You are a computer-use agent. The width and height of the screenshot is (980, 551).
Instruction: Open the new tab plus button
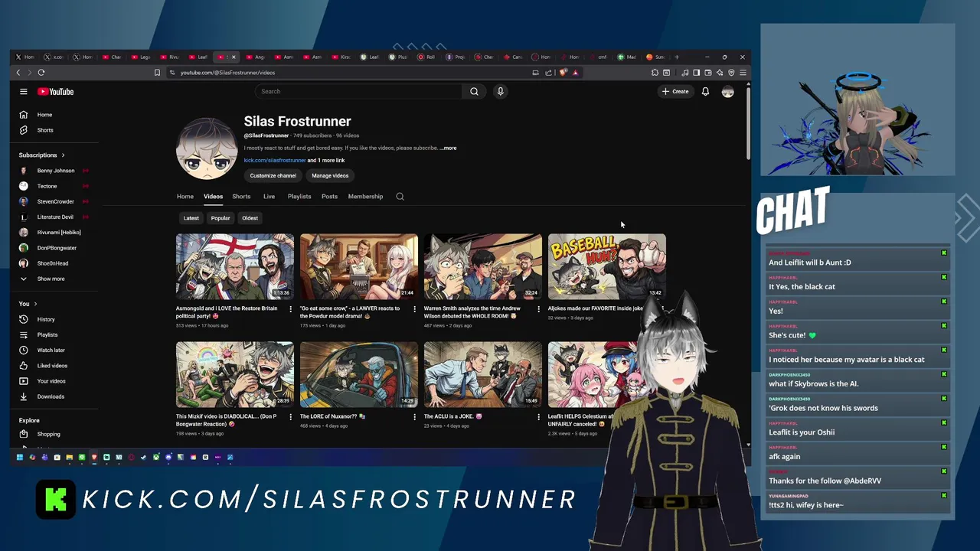tap(677, 57)
